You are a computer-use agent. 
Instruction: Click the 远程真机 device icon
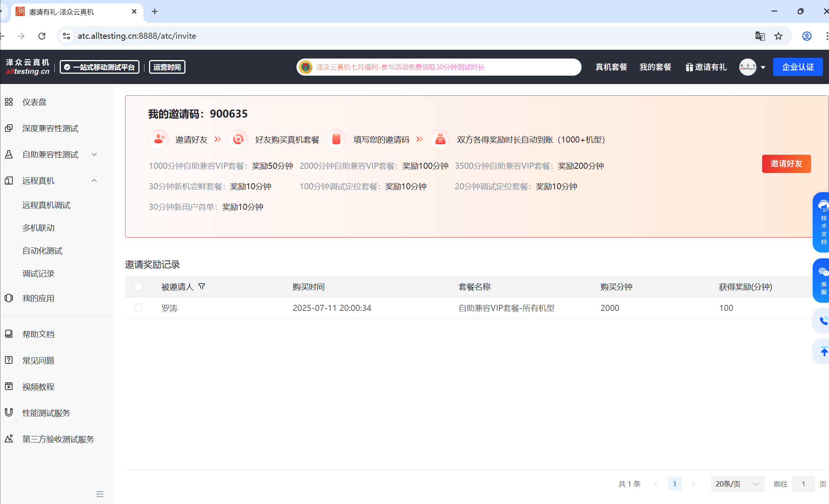point(9,181)
